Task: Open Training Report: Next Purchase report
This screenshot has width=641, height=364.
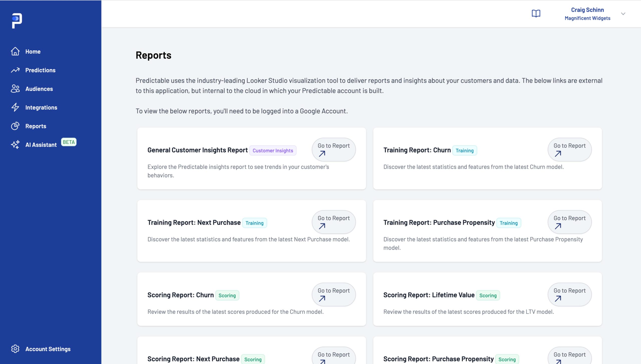Action: point(334,222)
